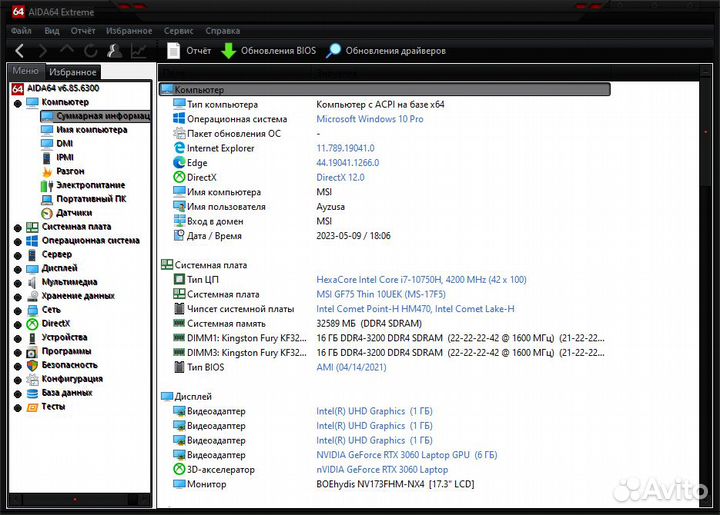Screen dimensions: 720x515
Task: Click the Программы tree icon
Action: (x=32, y=352)
